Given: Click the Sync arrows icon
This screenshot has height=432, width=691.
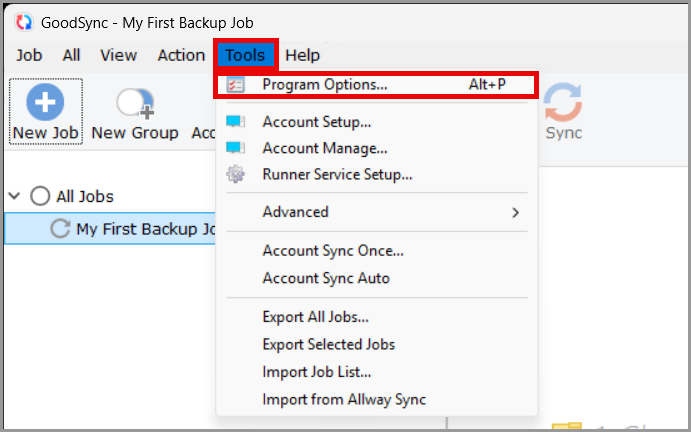Looking at the screenshot, I should [x=563, y=102].
